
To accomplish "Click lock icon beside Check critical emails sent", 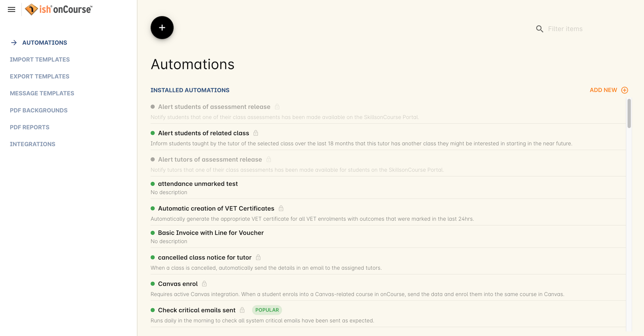I will click(x=242, y=310).
